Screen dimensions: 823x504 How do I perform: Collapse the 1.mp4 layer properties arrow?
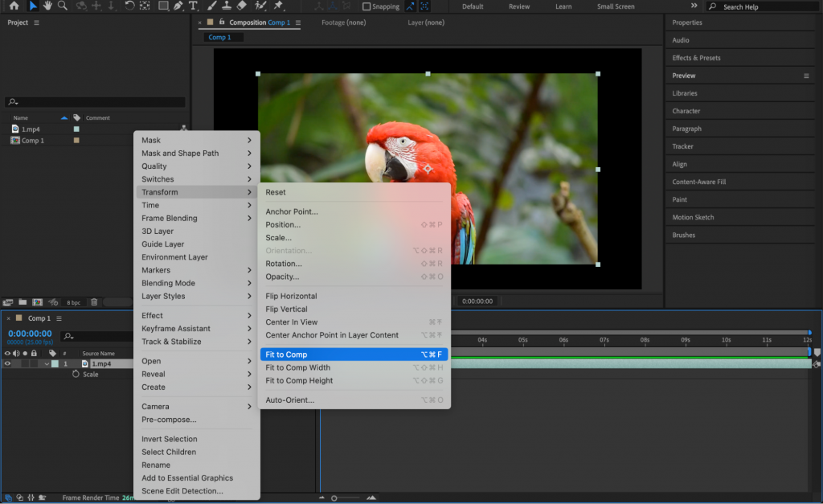pos(47,363)
